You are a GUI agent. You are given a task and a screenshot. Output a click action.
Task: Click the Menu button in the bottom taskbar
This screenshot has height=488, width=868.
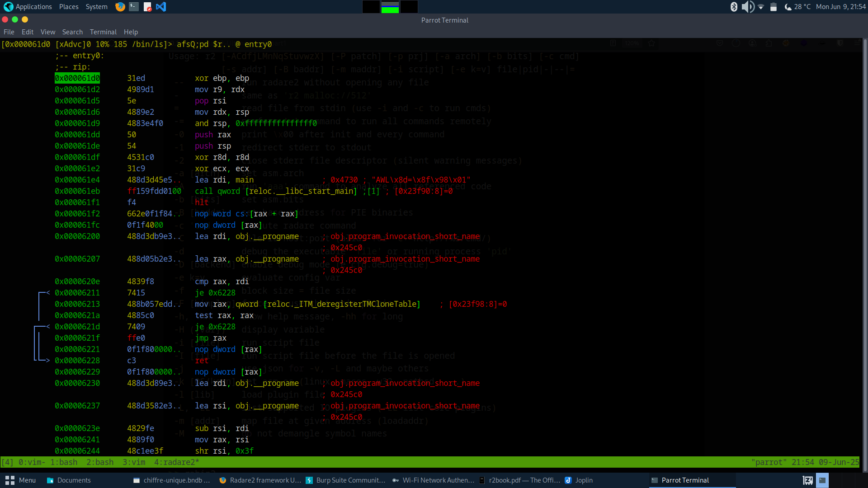[x=21, y=480]
